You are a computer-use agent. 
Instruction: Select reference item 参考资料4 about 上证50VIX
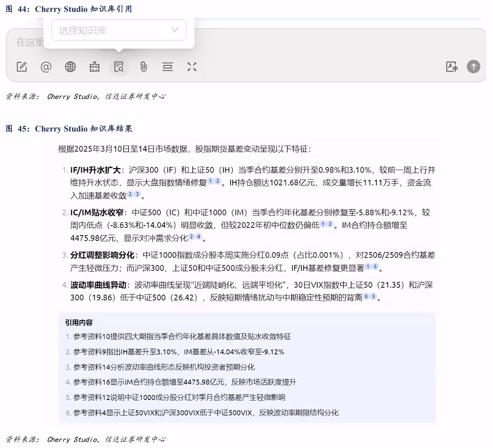tap(205, 413)
